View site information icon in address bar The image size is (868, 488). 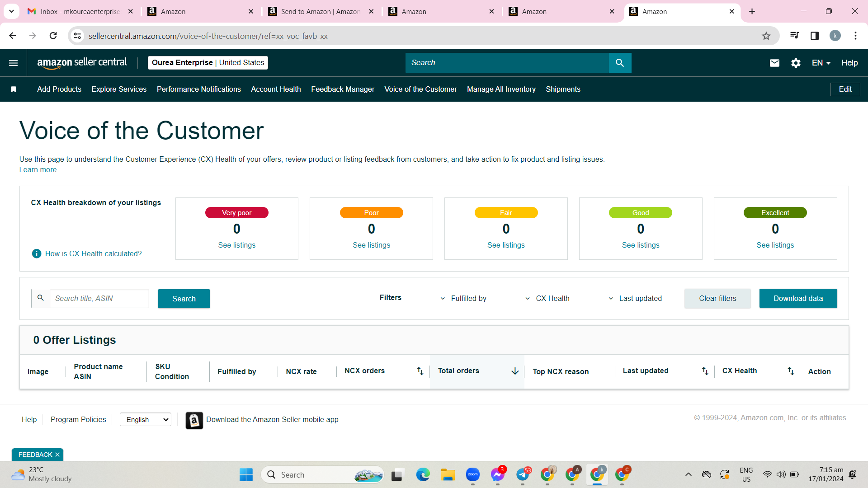(78, 36)
